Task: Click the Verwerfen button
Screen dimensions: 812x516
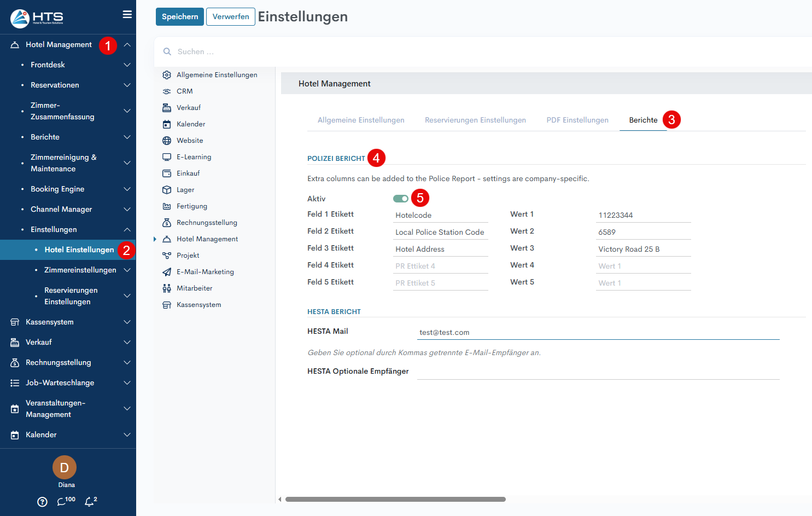Action: pyautogui.click(x=231, y=17)
